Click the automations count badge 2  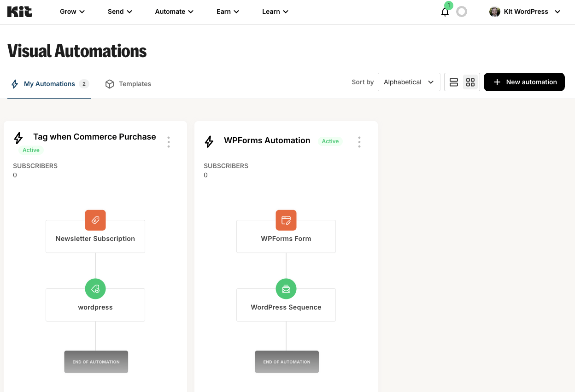click(84, 84)
